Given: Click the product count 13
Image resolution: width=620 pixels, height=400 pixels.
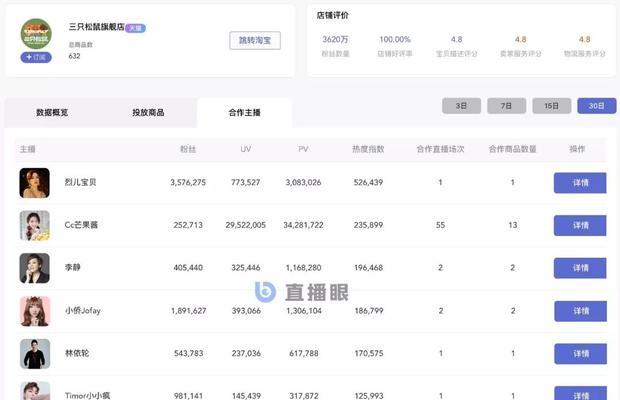Looking at the screenshot, I should [512, 225].
